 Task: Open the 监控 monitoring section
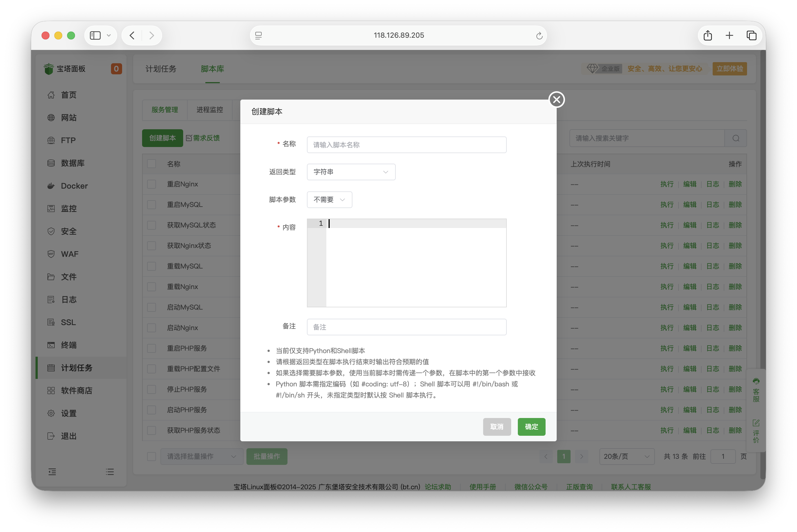coord(69,208)
